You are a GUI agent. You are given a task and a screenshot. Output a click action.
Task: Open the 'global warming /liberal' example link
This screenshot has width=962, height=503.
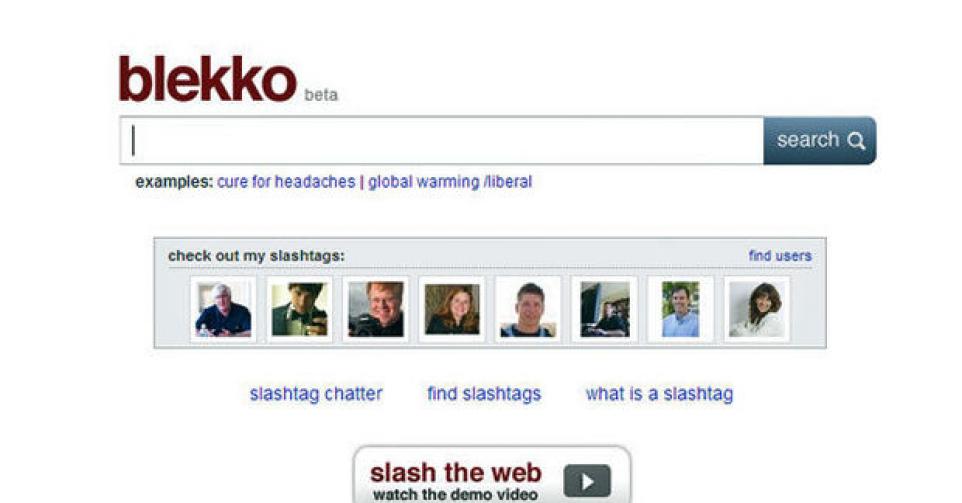450,182
